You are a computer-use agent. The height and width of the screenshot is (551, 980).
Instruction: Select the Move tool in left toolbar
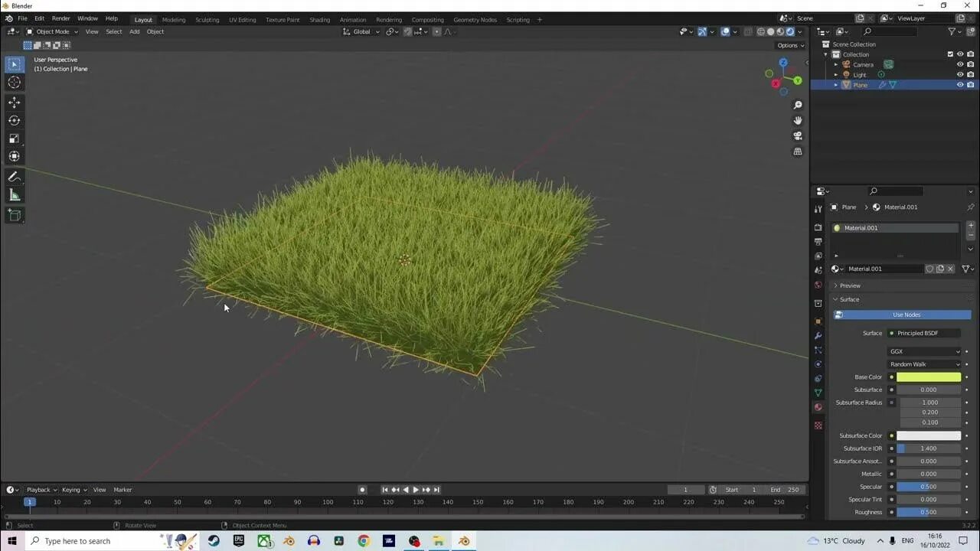pos(14,102)
